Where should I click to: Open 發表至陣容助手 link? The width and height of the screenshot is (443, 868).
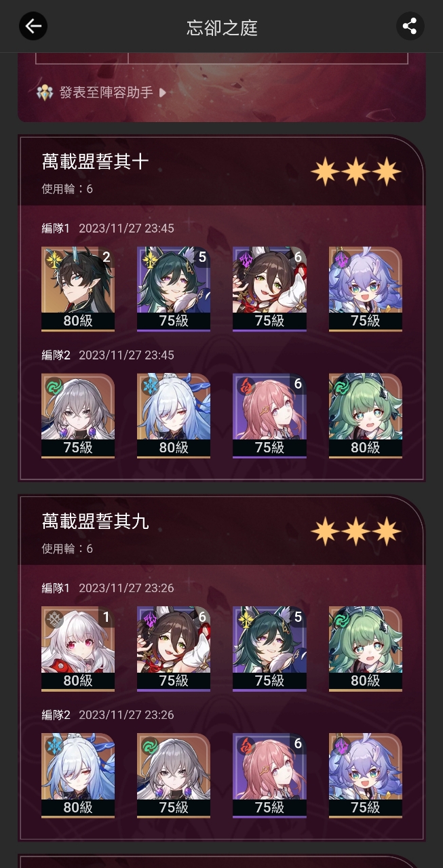[x=107, y=92]
